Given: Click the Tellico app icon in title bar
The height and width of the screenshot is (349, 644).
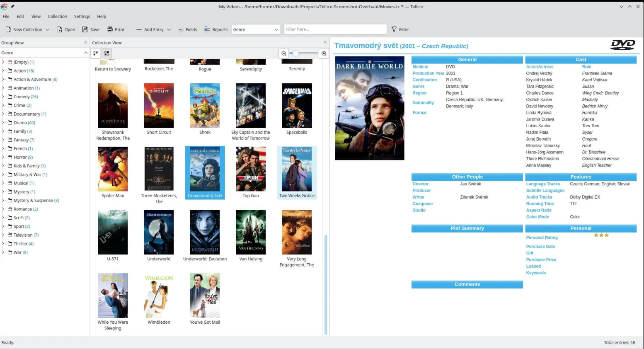Looking at the screenshot, I should coord(4,7).
